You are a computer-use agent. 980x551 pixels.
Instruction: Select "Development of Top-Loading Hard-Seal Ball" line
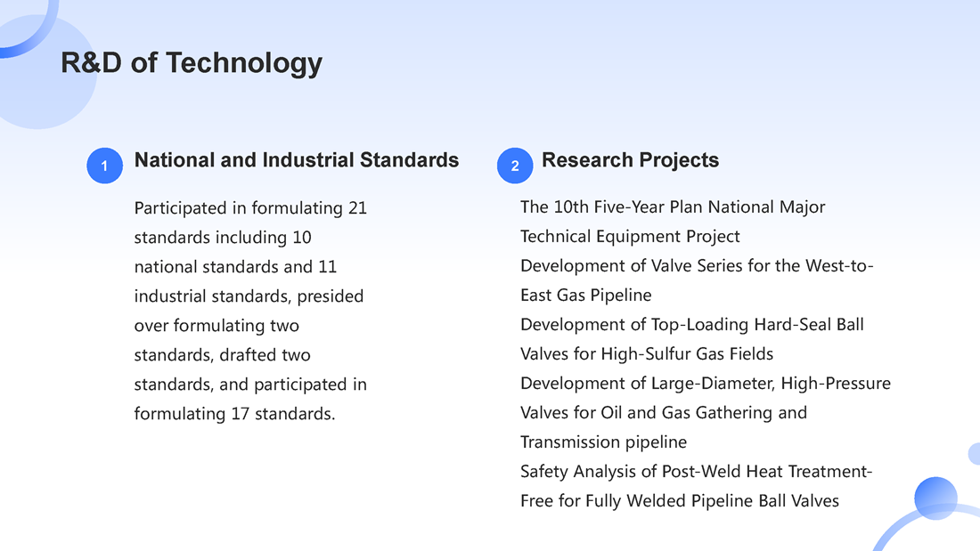tap(691, 325)
